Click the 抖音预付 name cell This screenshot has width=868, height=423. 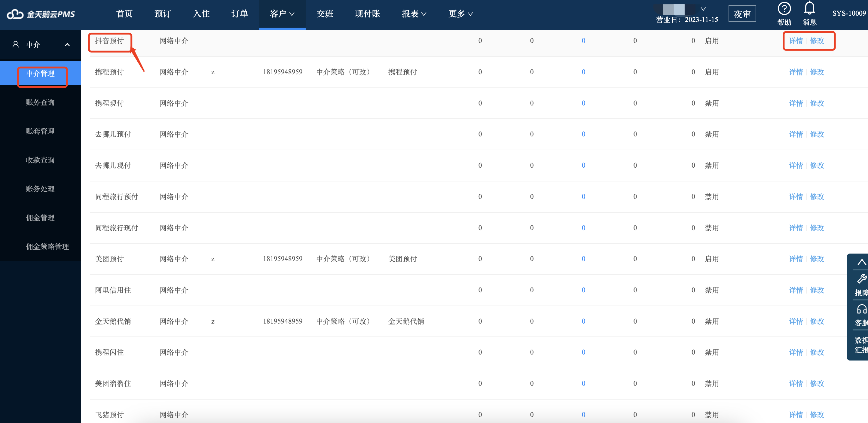pos(109,41)
